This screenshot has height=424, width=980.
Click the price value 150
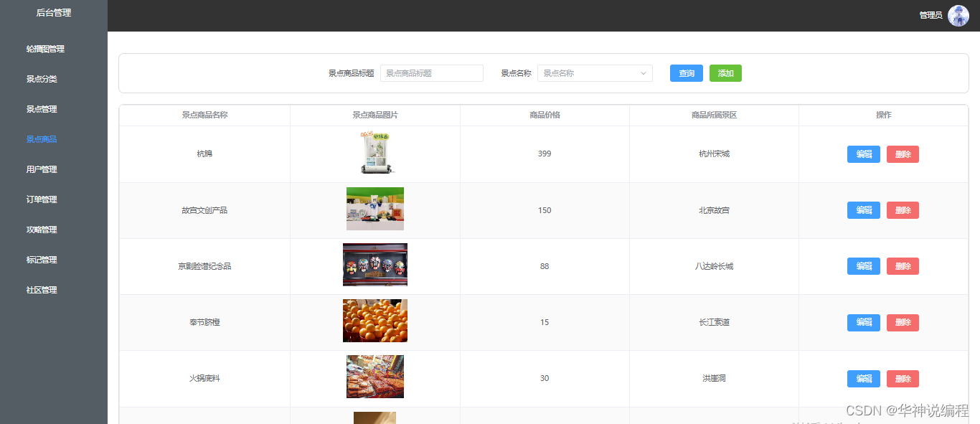click(545, 210)
